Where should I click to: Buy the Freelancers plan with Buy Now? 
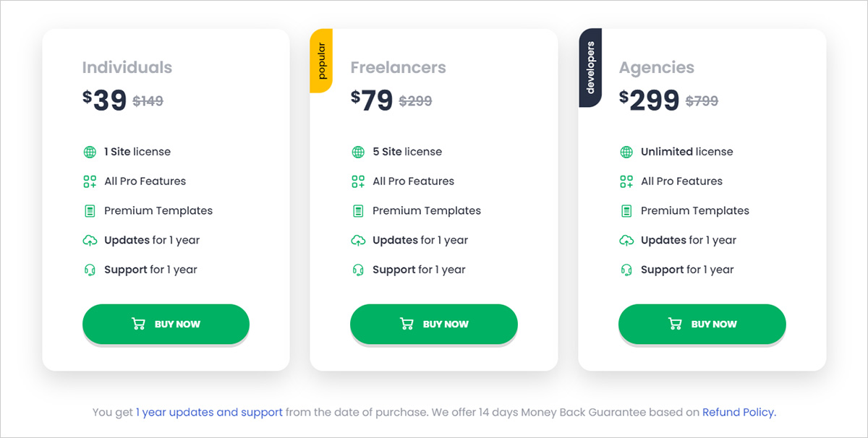pyautogui.click(x=434, y=324)
